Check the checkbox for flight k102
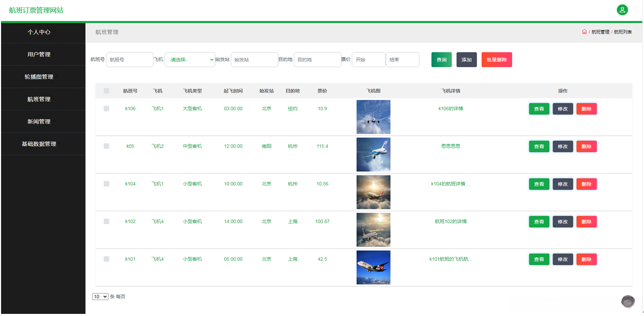This screenshot has width=644, height=316. (x=106, y=221)
